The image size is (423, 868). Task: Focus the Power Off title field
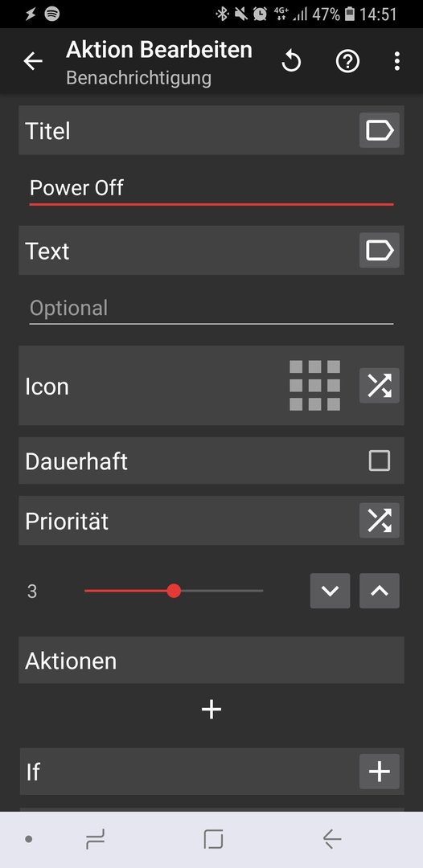tap(211, 189)
